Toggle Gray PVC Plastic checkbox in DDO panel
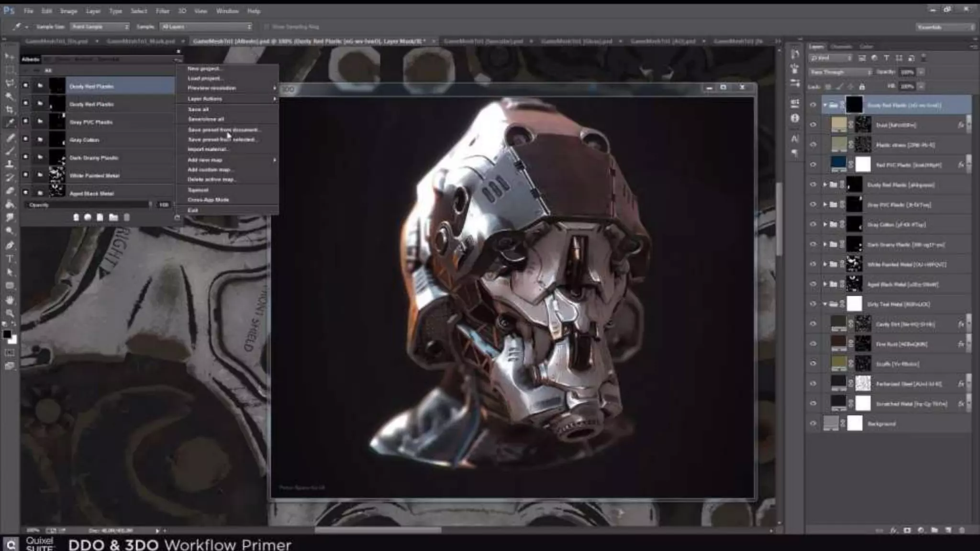980x551 pixels. [25, 121]
